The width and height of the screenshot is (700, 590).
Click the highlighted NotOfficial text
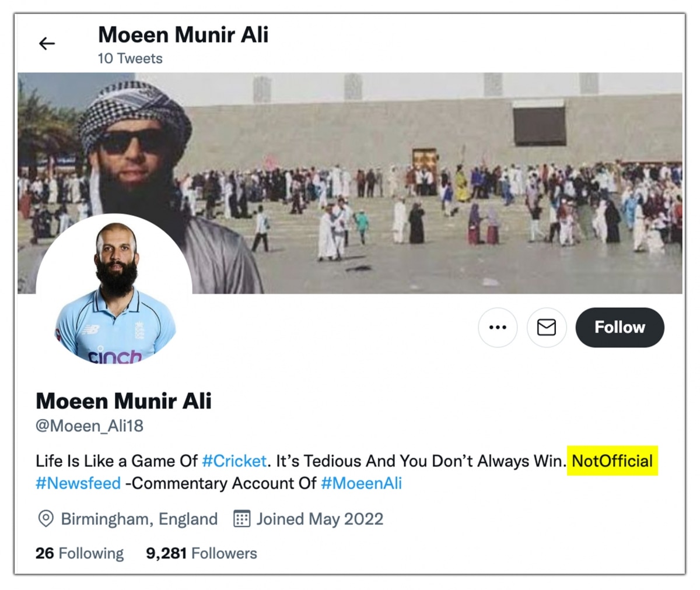coord(612,461)
